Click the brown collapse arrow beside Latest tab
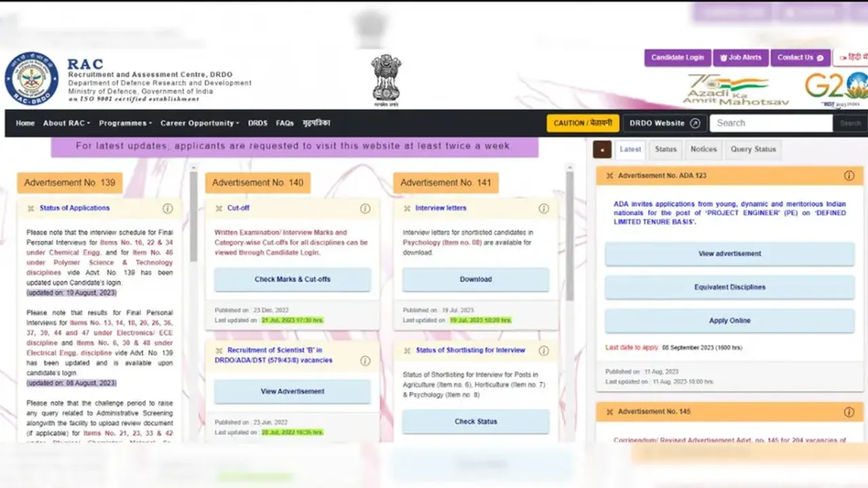Viewport: 868px width, 488px height. tap(602, 149)
